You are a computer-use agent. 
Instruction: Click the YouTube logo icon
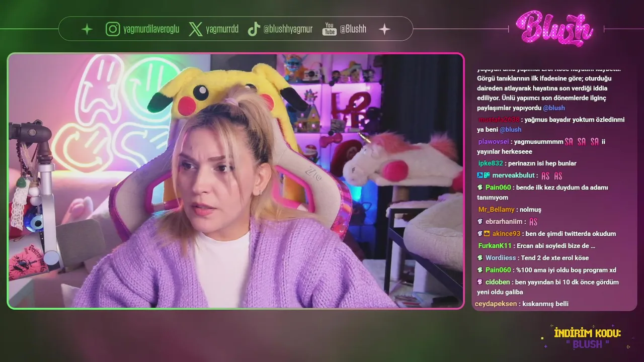pyautogui.click(x=330, y=29)
